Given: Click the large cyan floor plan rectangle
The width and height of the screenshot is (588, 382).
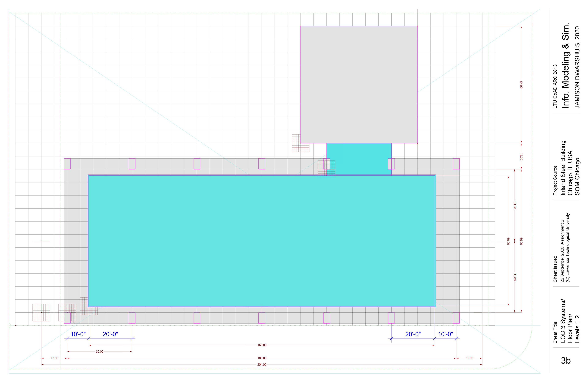Looking at the screenshot, I should 262,241.
